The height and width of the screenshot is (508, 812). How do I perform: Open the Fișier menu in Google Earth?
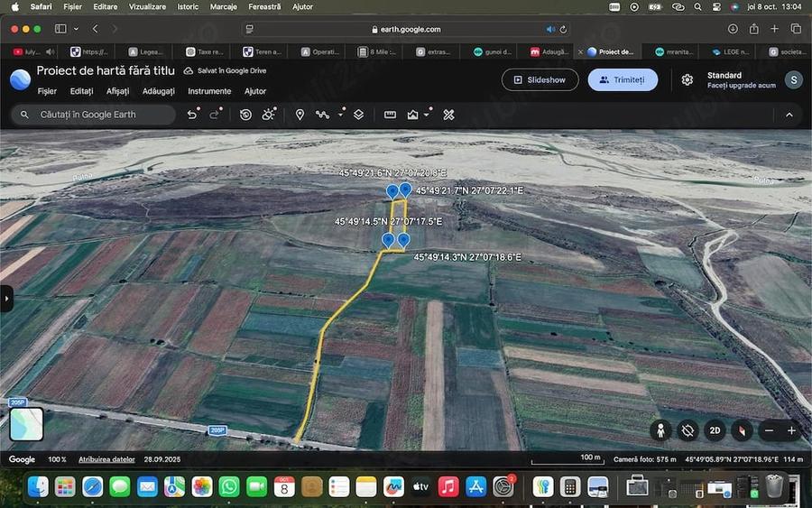[x=47, y=91]
